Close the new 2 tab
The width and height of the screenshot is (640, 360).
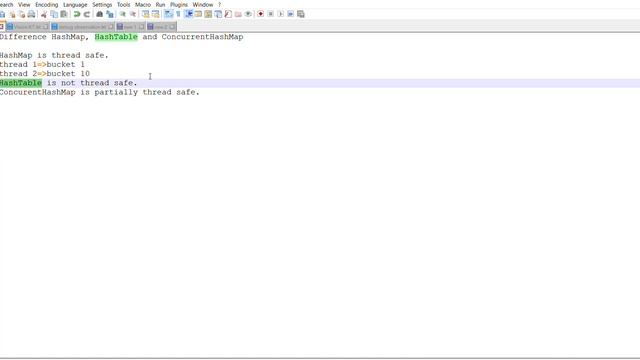[172, 27]
